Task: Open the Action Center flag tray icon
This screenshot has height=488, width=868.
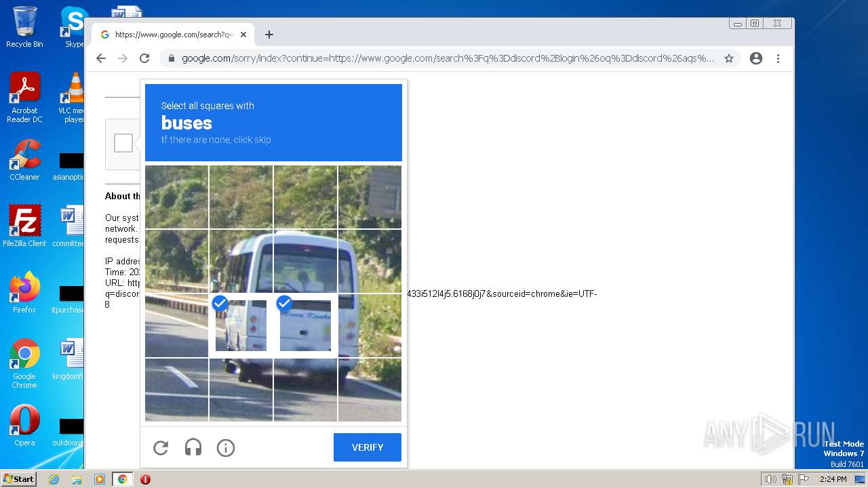Action: pyautogui.click(x=804, y=479)
